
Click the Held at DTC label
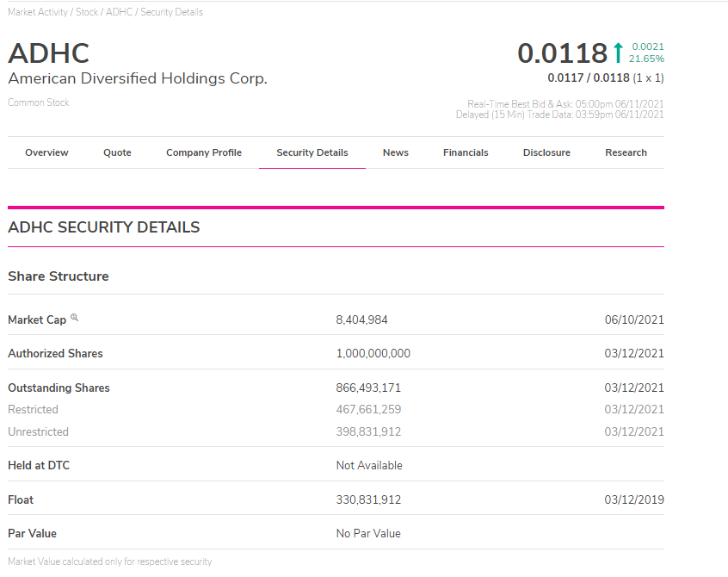point(39,466)
